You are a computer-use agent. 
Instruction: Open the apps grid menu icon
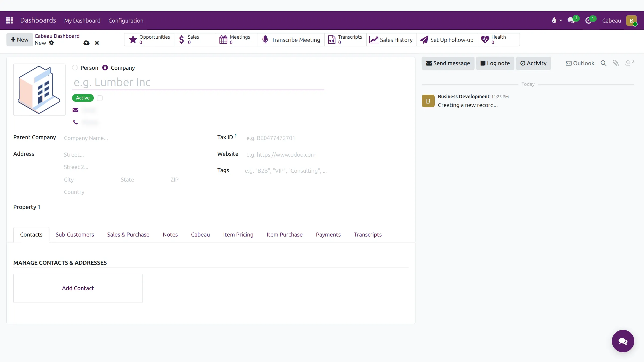tap(9, 20)
